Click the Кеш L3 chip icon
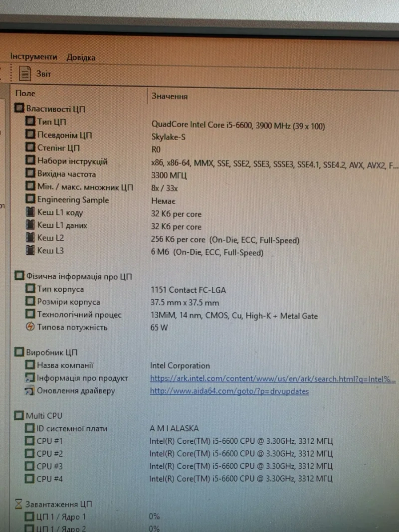Viewport: 399px width, 532px height. pos(30,250)
